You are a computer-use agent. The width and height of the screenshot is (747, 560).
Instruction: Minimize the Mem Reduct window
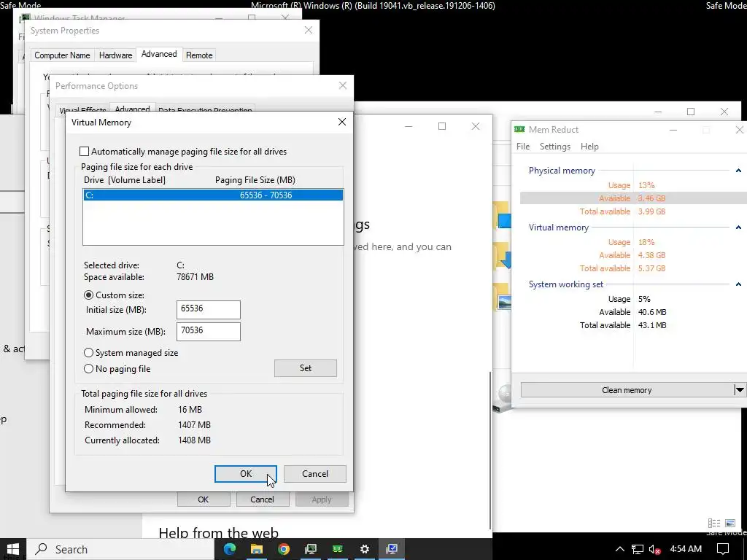[x=673, y=130]
